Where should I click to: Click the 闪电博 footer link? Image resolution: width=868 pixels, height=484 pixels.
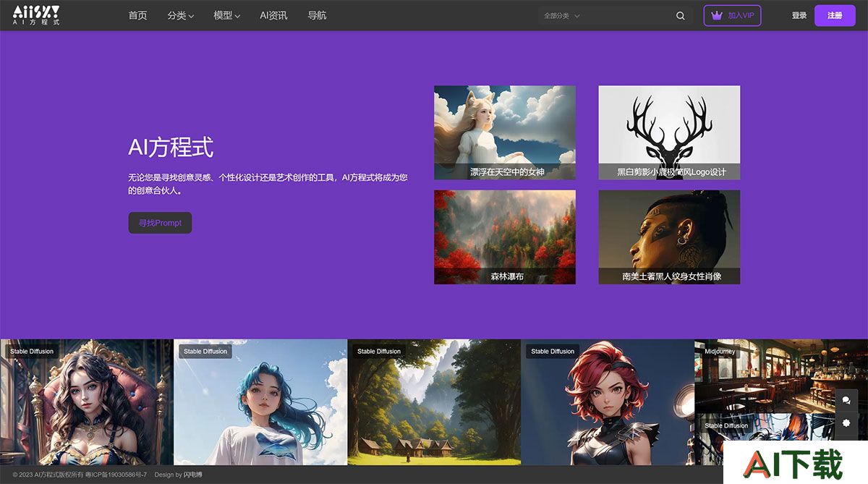tap(193, 475)
